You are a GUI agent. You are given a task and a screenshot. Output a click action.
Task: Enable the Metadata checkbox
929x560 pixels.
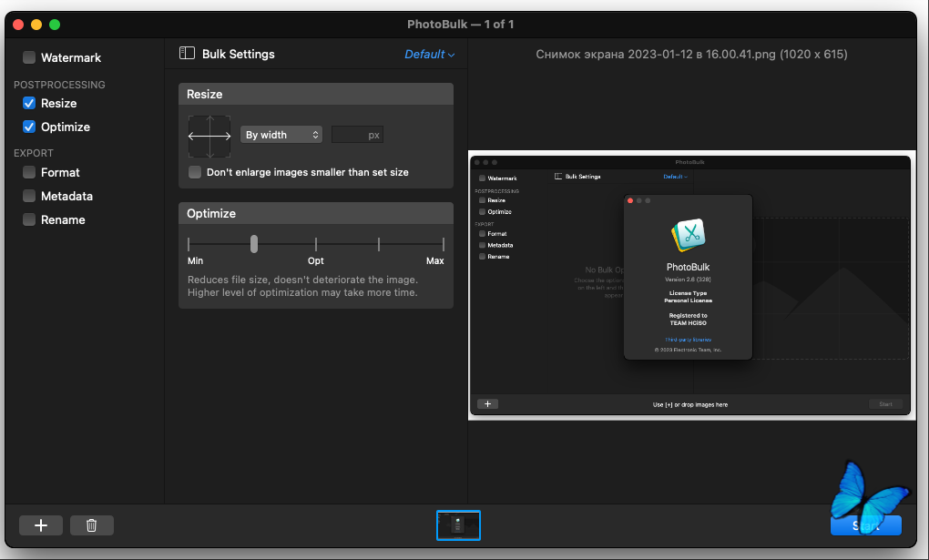[29, 196]
